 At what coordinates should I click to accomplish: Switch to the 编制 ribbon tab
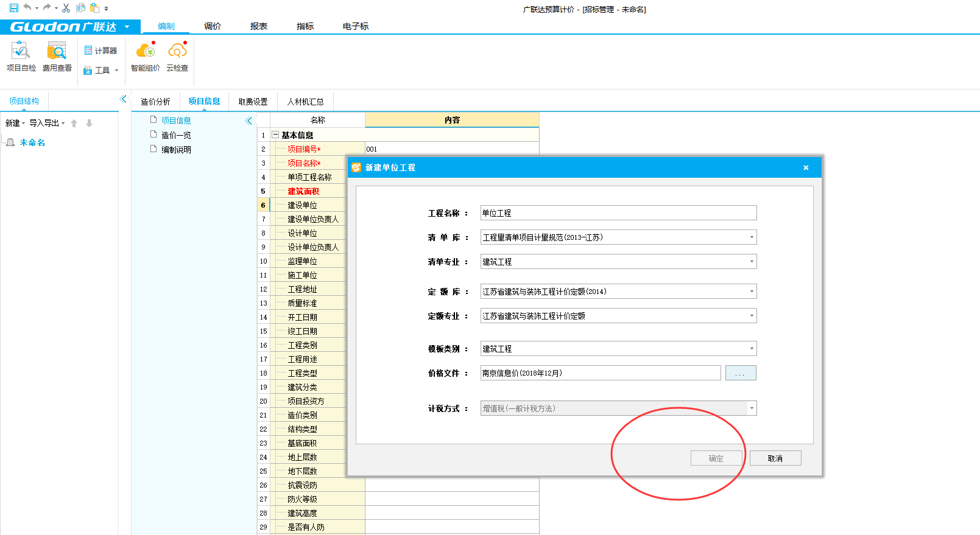pyautogui.click(x=166, y=26)
